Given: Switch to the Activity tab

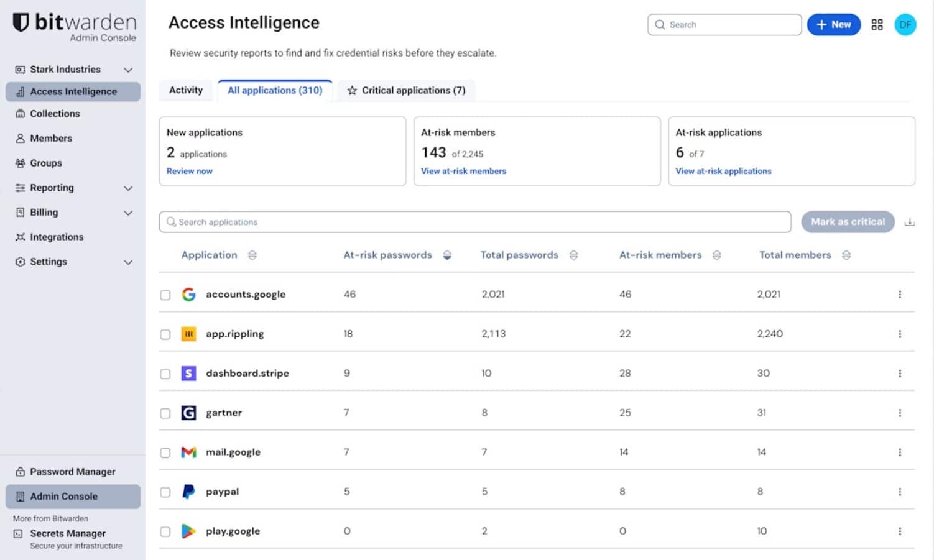Looking at the screenshot, I should 186,90.
